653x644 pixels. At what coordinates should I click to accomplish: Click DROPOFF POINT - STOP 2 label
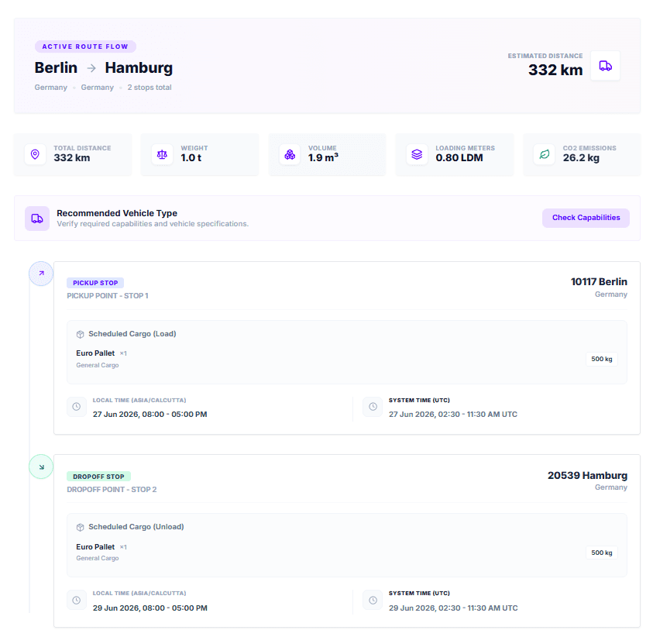coord(112,490)
